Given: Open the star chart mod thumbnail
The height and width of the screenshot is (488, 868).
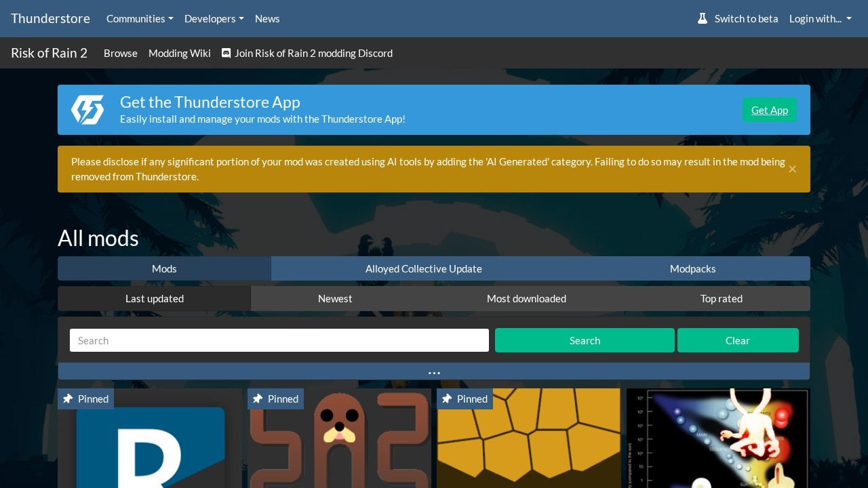Looking at the screenshot, I should 718,439.
